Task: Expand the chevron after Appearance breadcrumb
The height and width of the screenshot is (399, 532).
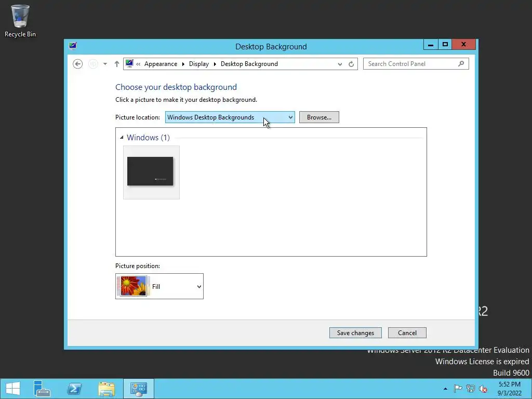Action: (x=183, y=64)
